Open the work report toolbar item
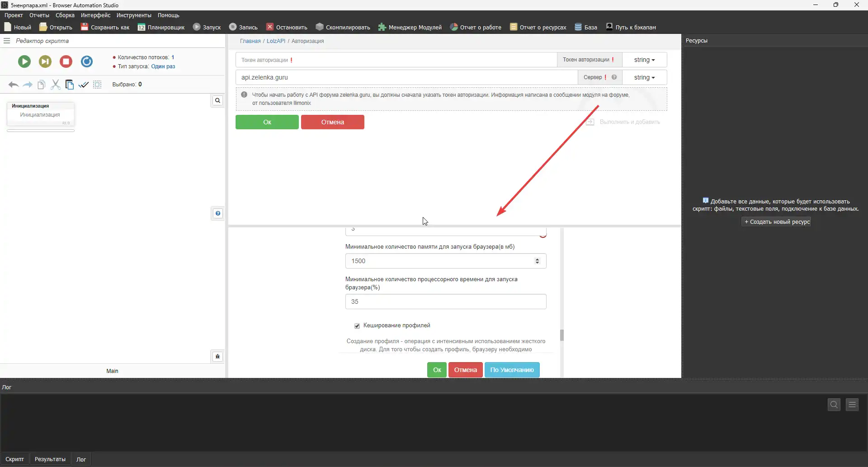Screen dimensions: 868x467 pyautogui.click(x=476, y=27)
